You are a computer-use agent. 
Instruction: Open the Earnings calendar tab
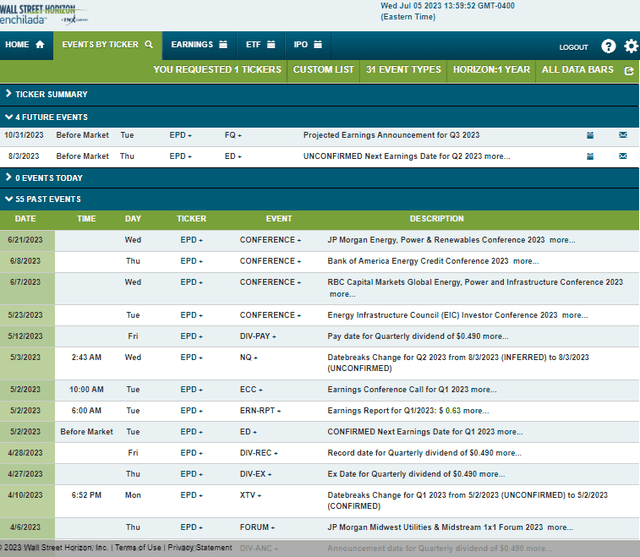pyautogui.click(x=199, y=44)
